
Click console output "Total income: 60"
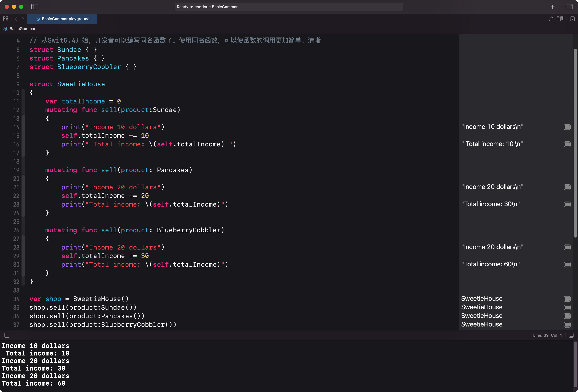(x=34, y=383)
